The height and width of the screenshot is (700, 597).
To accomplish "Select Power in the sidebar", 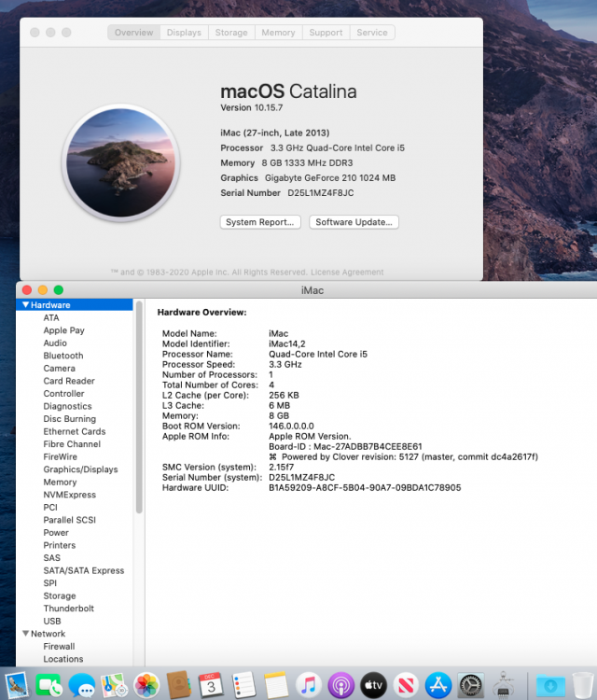I will click(x=56, y=533).
